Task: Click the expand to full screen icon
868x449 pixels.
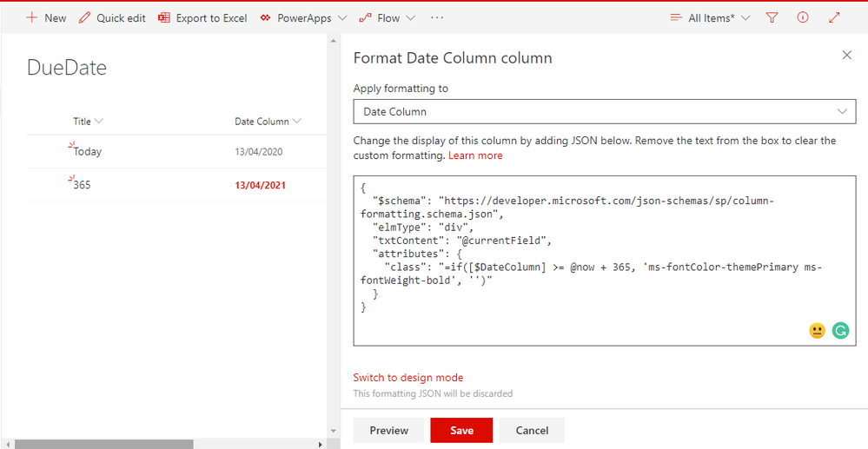Action: [834, 17]
